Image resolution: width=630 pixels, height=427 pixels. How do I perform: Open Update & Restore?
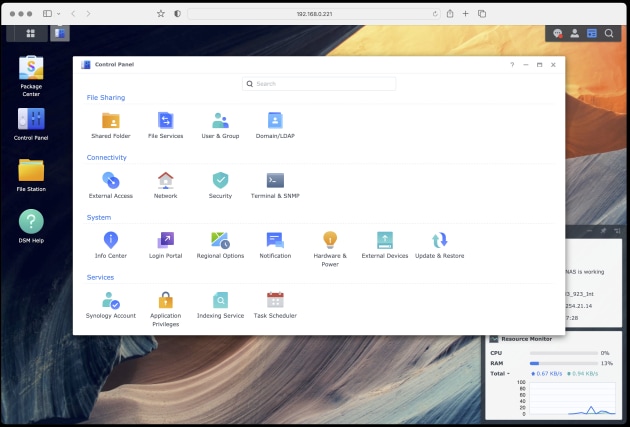(x=440, y=245)
